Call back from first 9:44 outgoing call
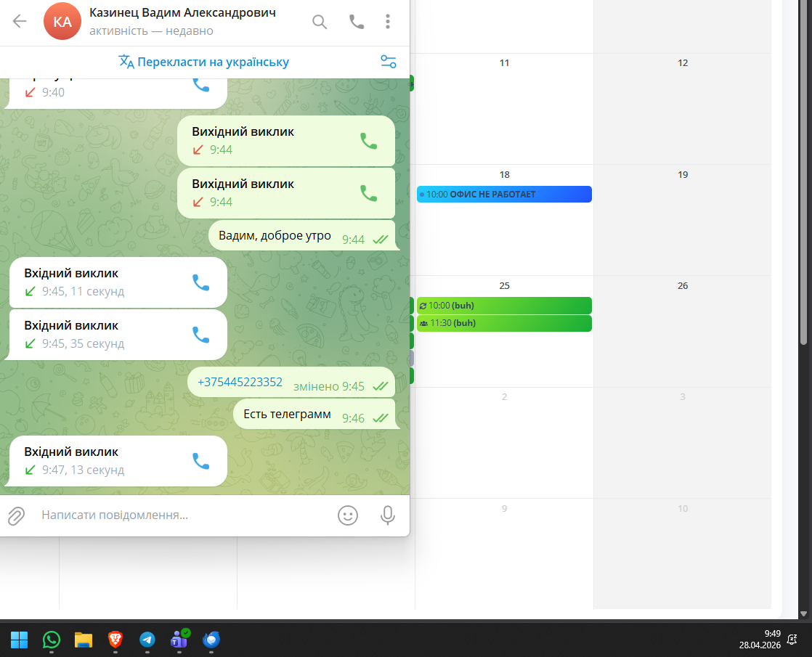812x657 pixels. click(369, 141)
